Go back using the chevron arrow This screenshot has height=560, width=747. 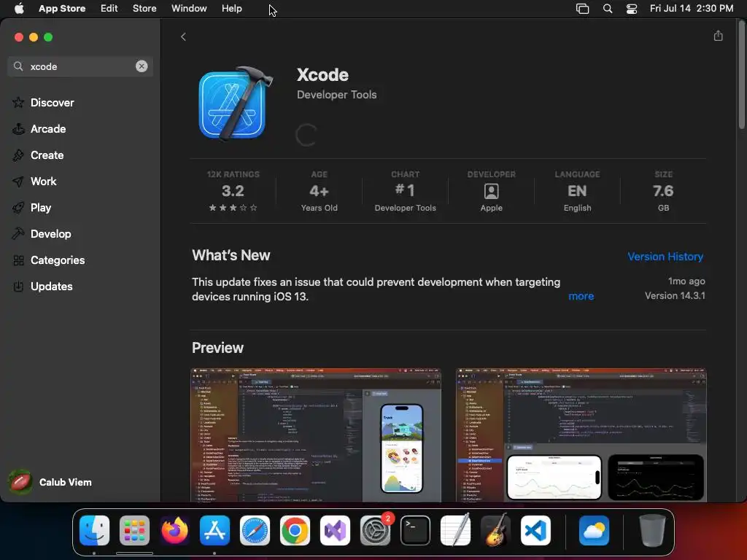183,36
